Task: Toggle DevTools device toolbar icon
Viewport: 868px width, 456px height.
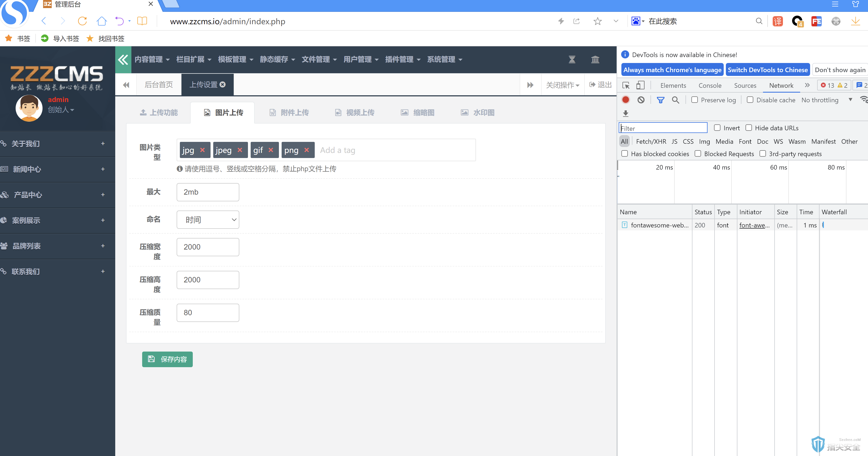Action: (x=640, y=86)
